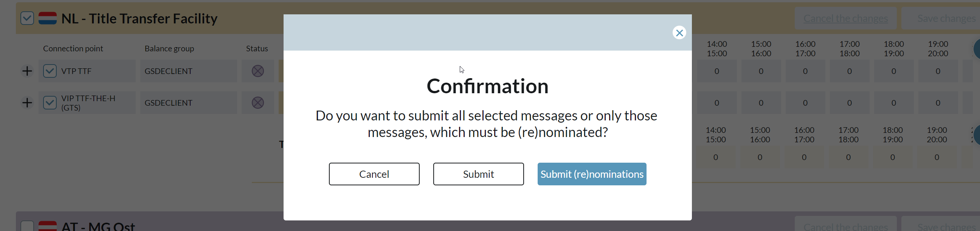
Task: Click the Submit (re)nominations button
Action: coord(592,174)
